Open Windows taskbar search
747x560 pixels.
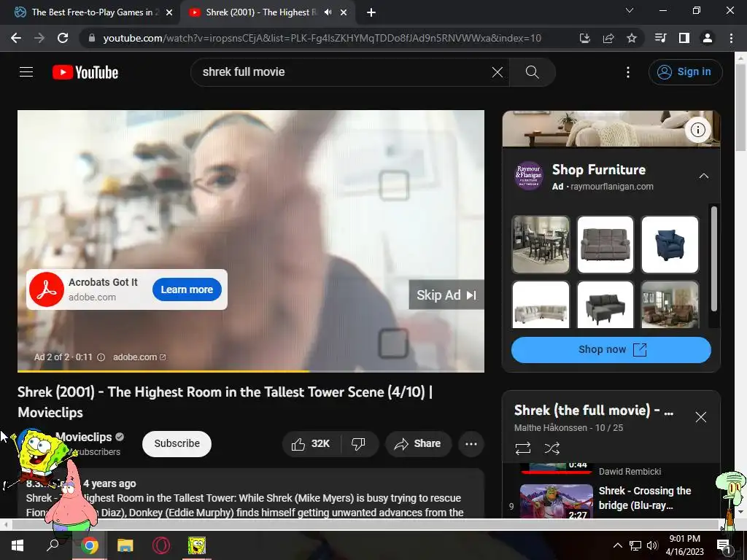(53, 545)
